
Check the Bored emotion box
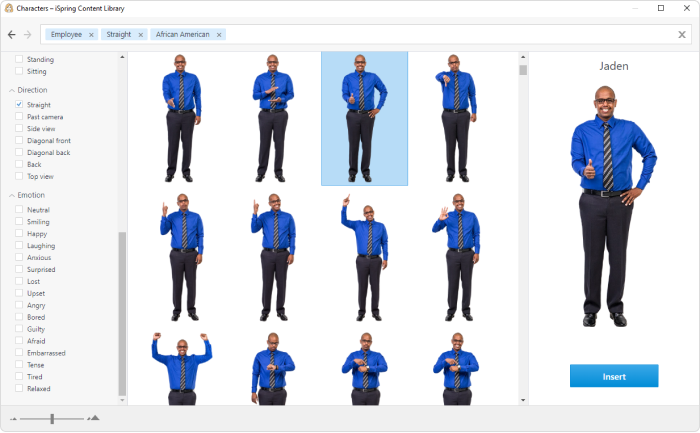click(19, 316)
